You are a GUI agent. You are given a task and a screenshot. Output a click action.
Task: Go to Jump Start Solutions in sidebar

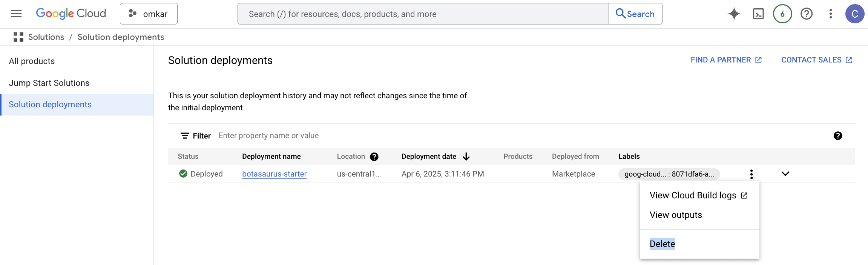pyautogui.click(x=49, y=83)
